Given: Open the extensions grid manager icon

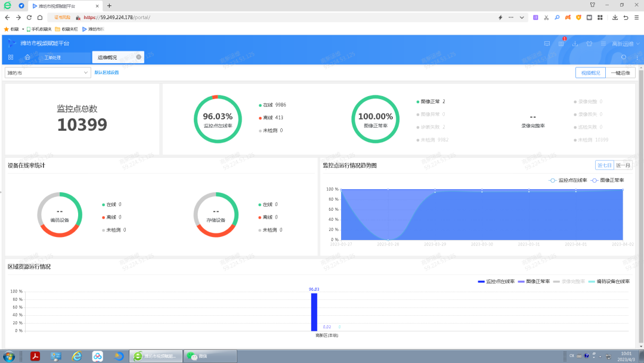Looking at the screenshot, I should (x=600, y=18).
